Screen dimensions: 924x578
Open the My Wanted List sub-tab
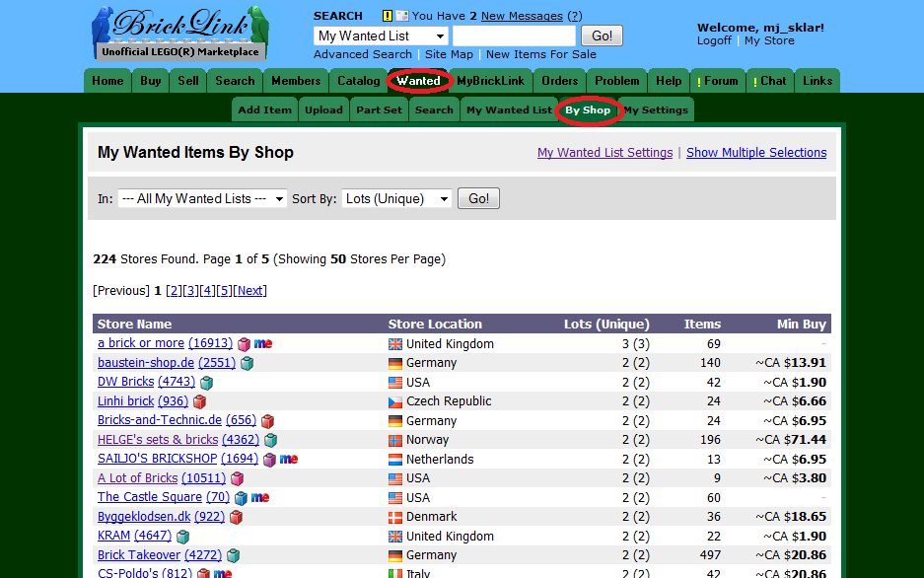(x=509, y=110)
